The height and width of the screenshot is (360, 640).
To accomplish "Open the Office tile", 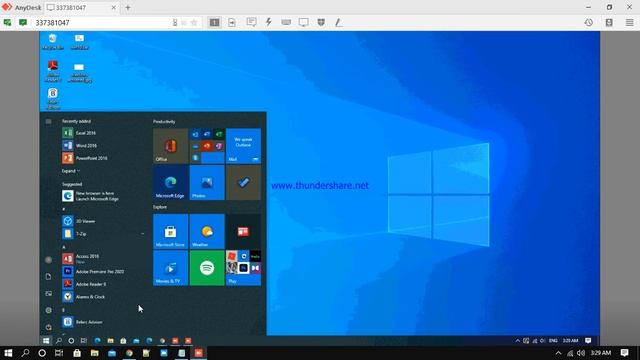I will click(x=171, y=146).
